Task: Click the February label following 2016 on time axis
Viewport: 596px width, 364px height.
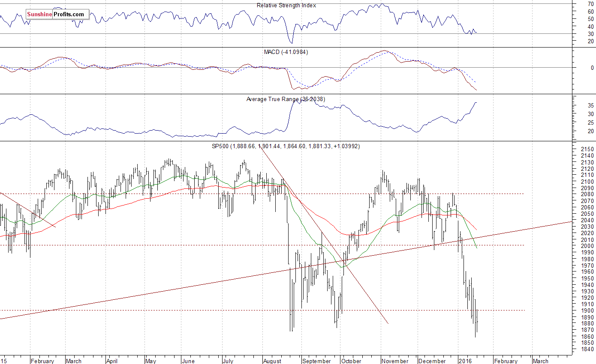Action: point(505,361)
